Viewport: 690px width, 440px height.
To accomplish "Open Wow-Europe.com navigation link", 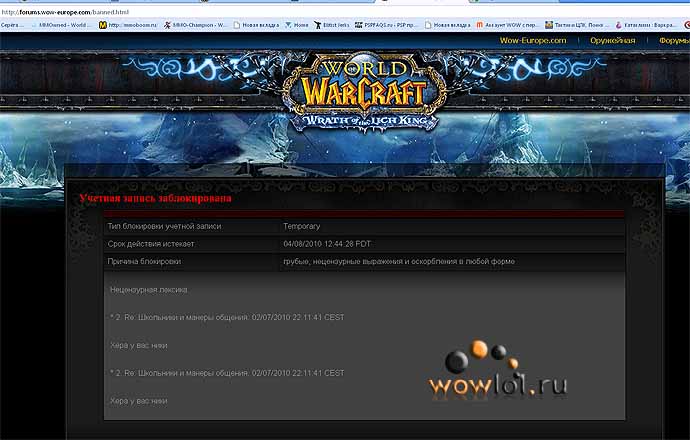I will [533, 40].
